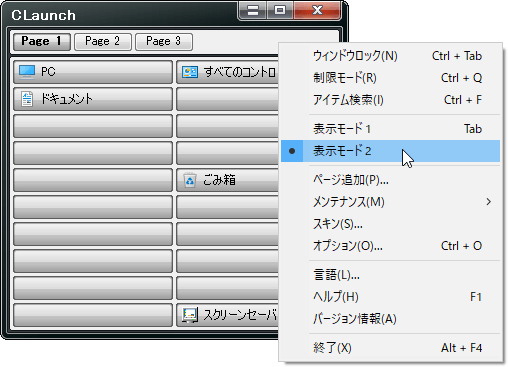
Task: Open ヘルプ(H) help
Action: pyautogui.click(x=390, y=297)
